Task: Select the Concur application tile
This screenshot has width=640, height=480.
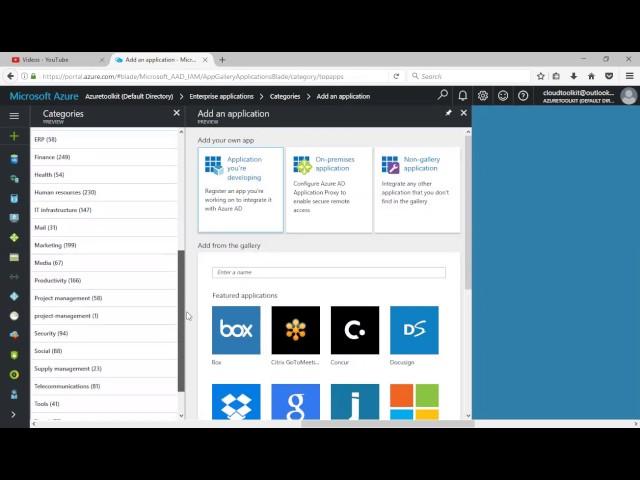Action: pyautogui.click(x=355, y=330)
